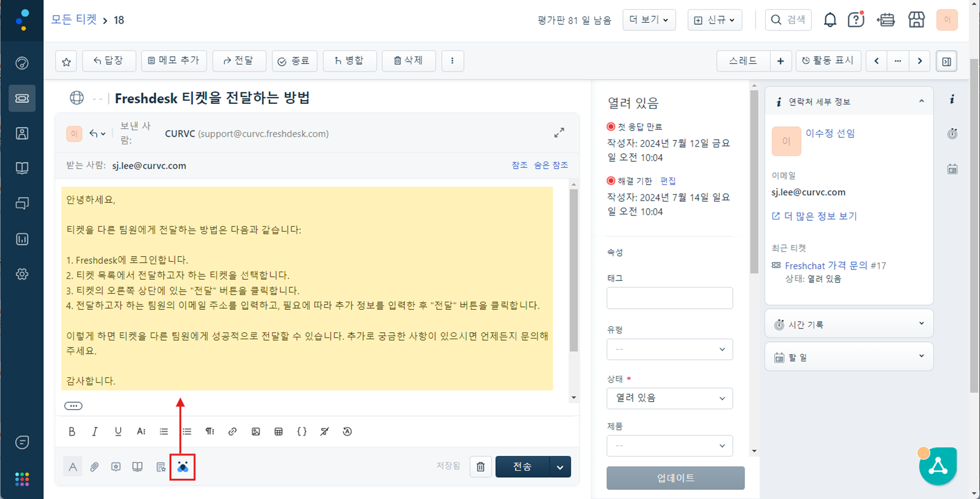This screenshot has width=980, height=499.
Task: Show the quoted text ellipsis toggle
Action: [73, 406]
